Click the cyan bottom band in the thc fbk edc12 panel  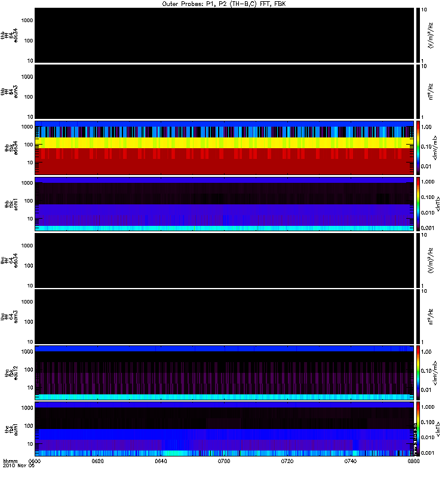[x=224, y=397]
